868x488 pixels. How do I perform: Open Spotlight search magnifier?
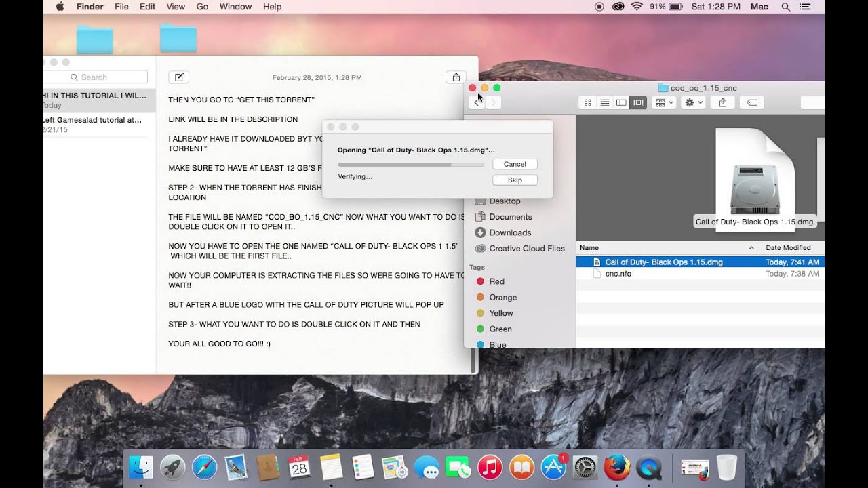[786, 7]
